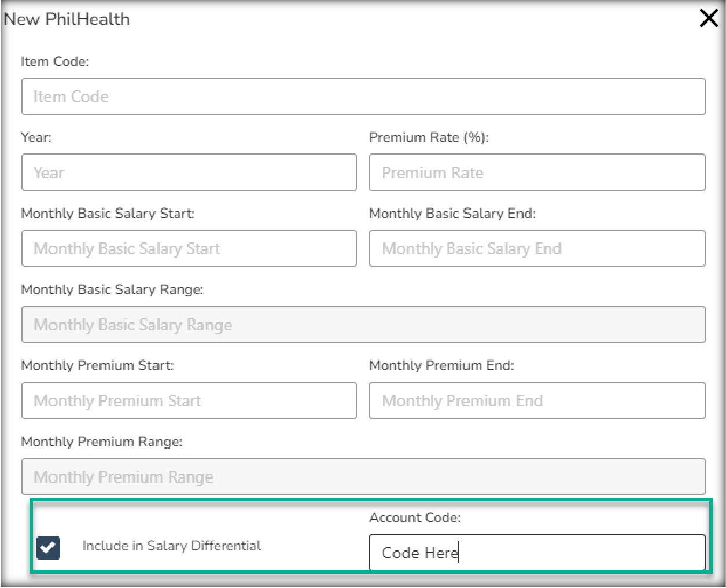The image size is (726, 588).
Task: Close the New PhilHealth dialog
Action: (x=709, y=19)
